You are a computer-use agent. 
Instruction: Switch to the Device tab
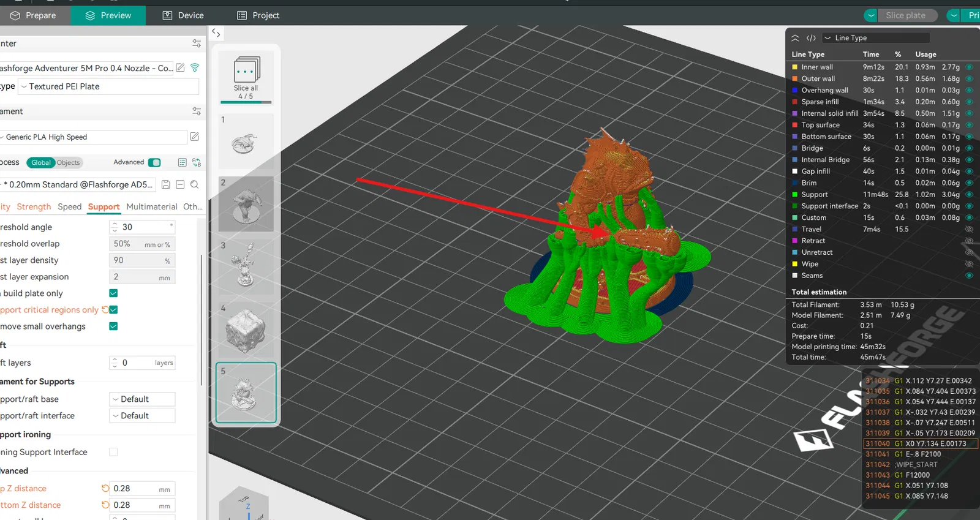click(183, 15)
